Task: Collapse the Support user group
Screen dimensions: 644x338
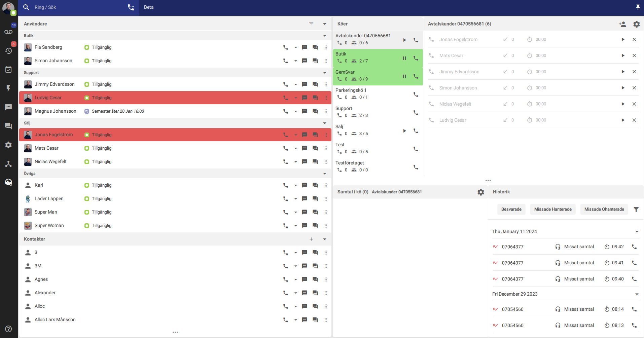Action: point(325,73)
